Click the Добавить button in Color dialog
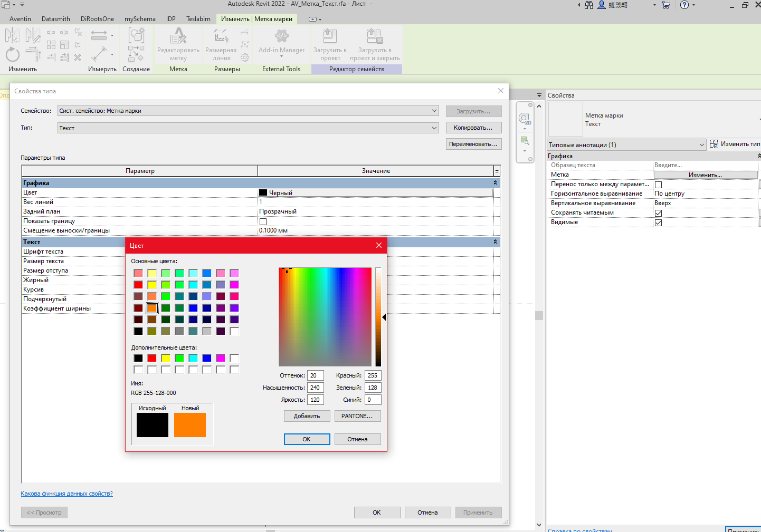The height and width of the screenshot is (532, 761). [x=307, y=416]
